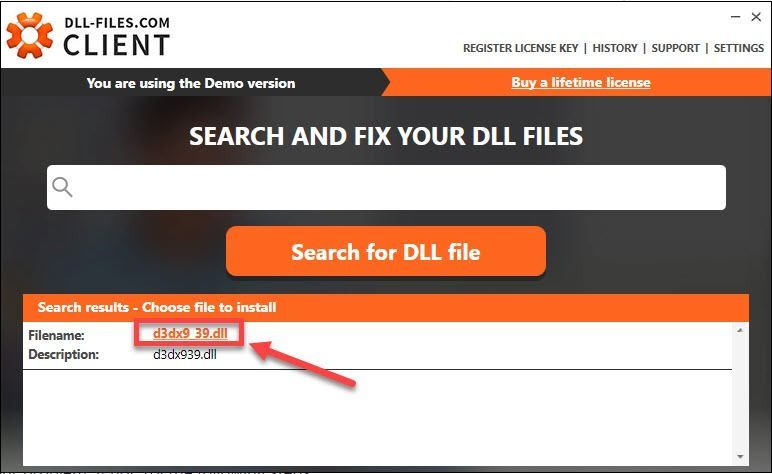Viewport: 772px width, 474px height.
Task: Click the Search results orange header bar
Action: click(x=386, y=308)
